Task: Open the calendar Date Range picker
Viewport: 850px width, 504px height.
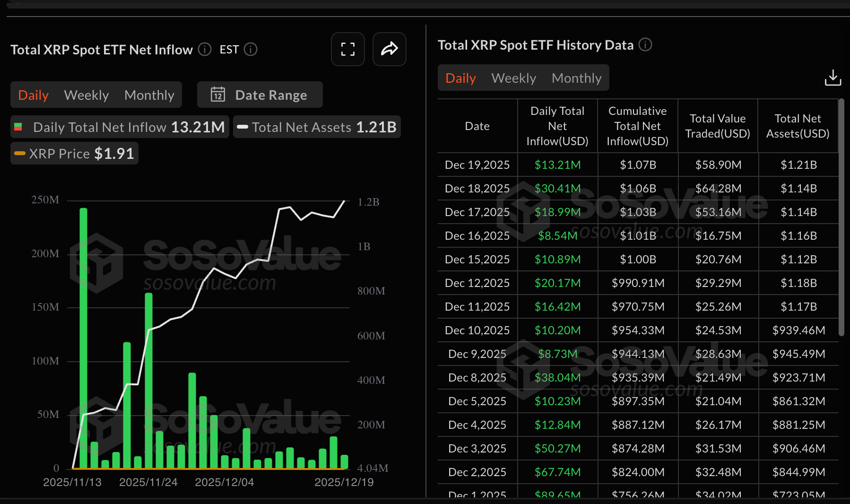Action: tap(260, 95)
